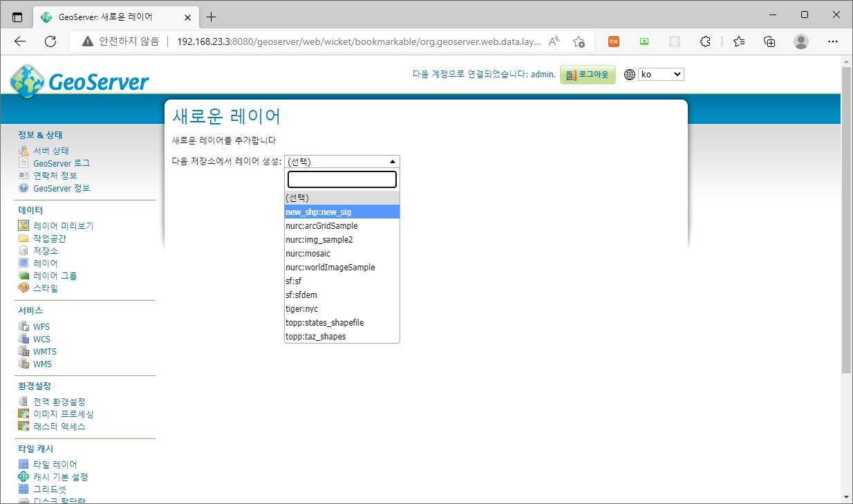Screen dimensions: 853x504
Task: Add page to favorites star icon
Action: 579,41
